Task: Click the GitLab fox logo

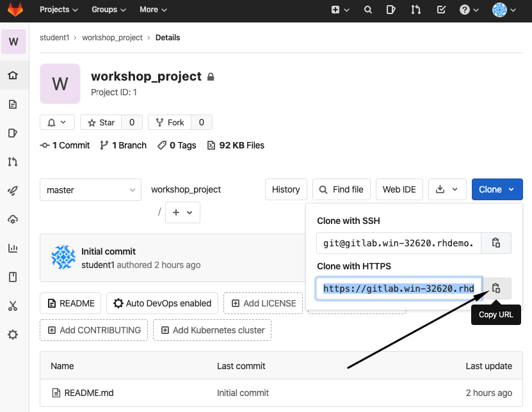Action: 14,10
